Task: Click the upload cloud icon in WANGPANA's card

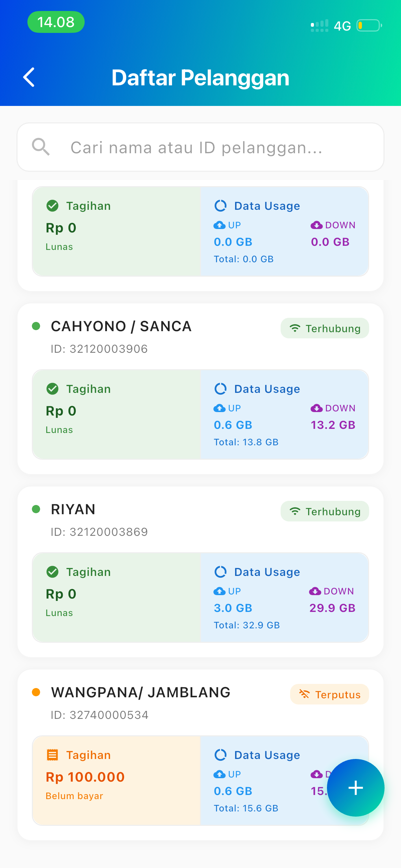Action: click(219, 774)
